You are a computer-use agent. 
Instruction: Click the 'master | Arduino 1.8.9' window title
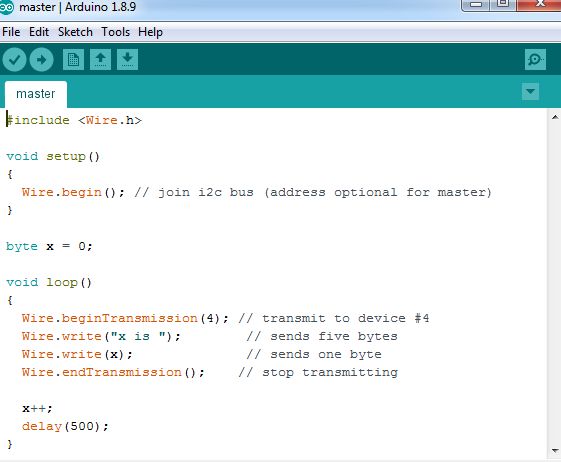click(78, 7)
